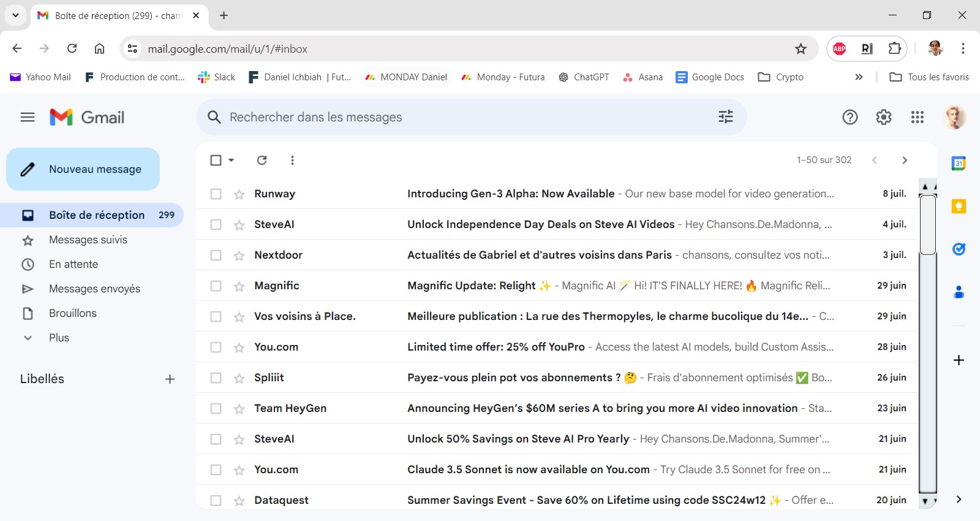Create a new label with the plus icon
The image size is (980, 521).
[170, 379]
